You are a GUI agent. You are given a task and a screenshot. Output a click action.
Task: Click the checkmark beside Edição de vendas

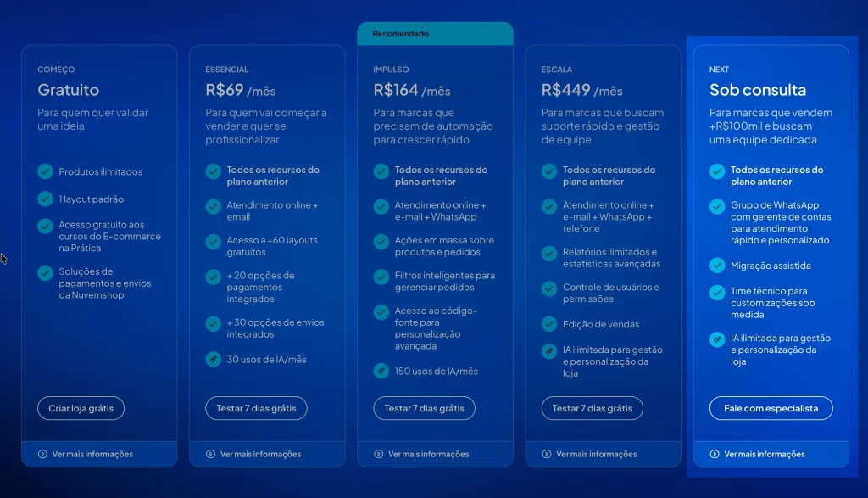click(548, 324)
